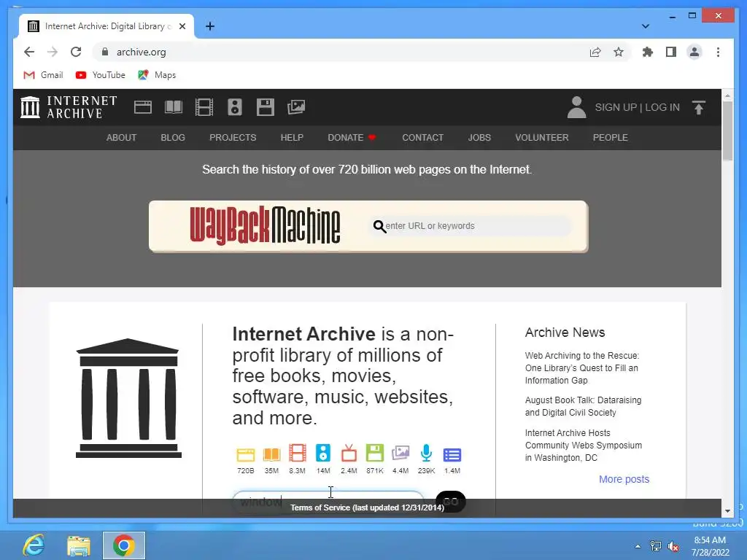747x560 pixels.
Task: Open Community Webs Symposium news post
Action: 584,445
